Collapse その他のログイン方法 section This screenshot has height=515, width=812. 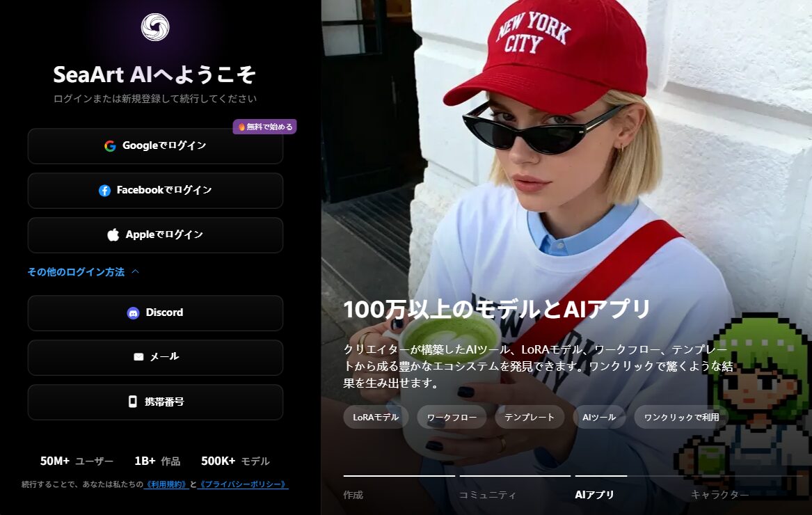(83, 272)
